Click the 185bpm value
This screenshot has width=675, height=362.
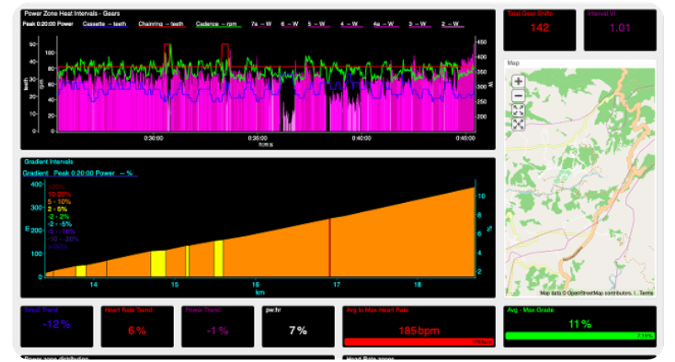click(x=419, y=331)
